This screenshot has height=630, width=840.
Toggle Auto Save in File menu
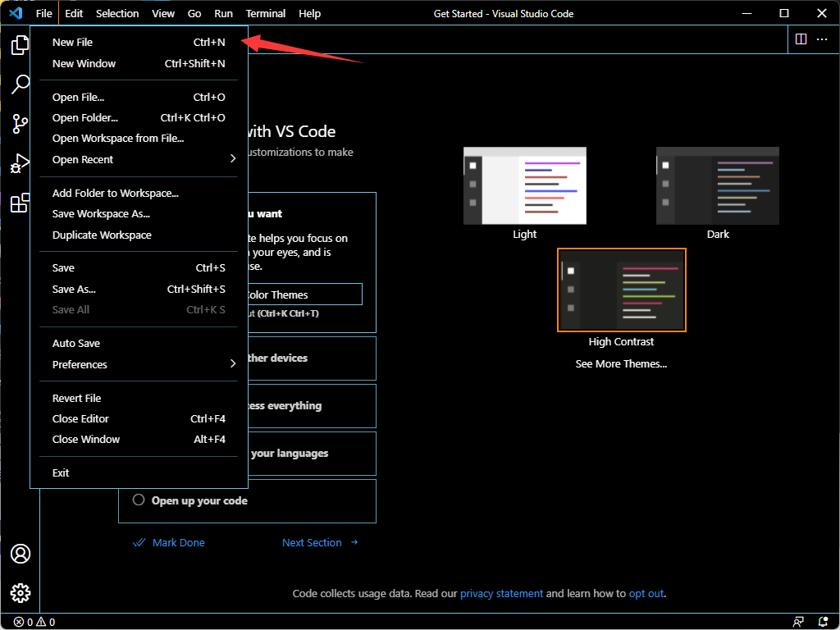76,344
